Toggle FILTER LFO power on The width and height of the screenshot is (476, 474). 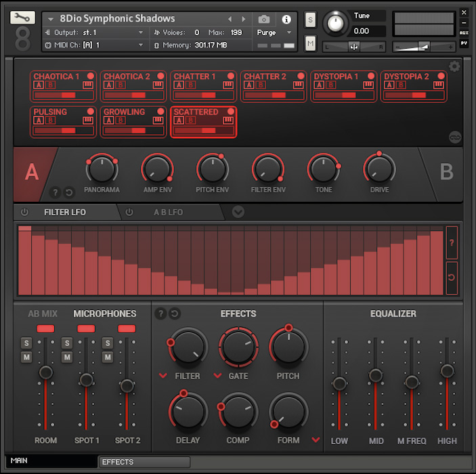click(x=24, y=212)
